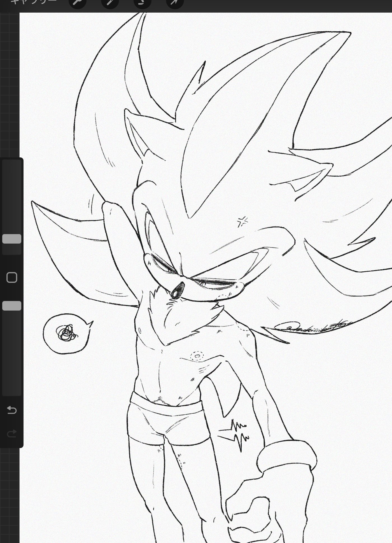Image resolution: width=392 pixels, height=543 pixels.
Task: Click the brush opacity slider handle
Action: click(x=12, y=306)
